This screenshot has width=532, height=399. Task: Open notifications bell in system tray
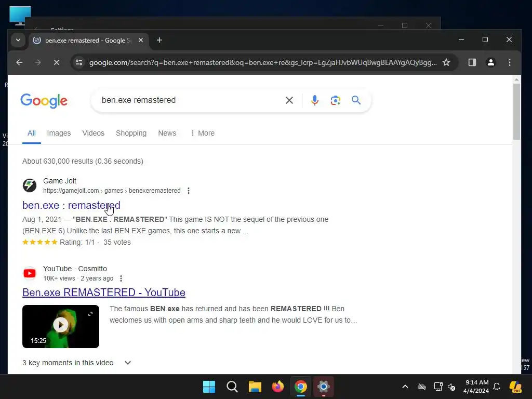497,387
